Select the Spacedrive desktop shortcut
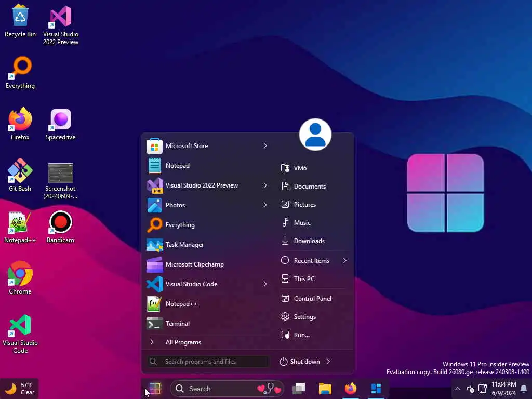 coord(61,124)
